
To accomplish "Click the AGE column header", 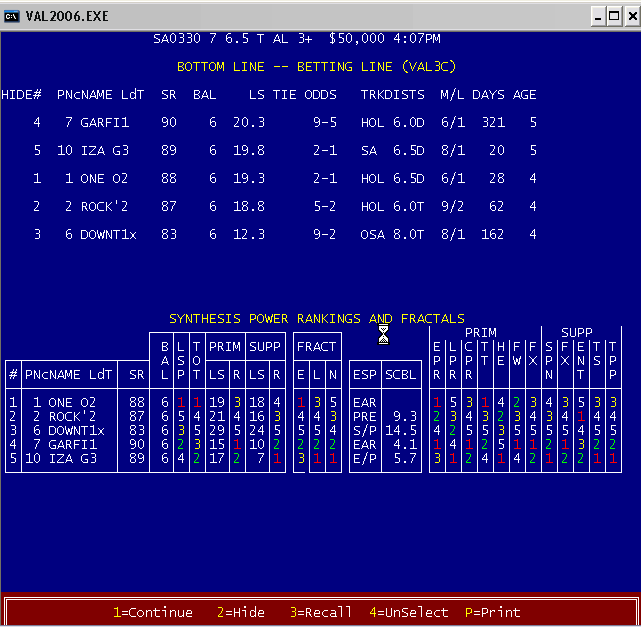I will tap(524, 95).
